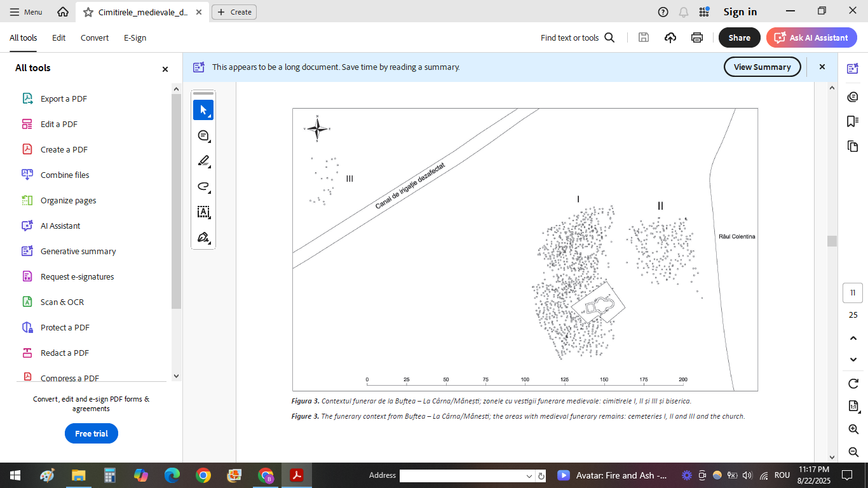
Task: Print the document using printer icon
Action: (x=697, y=37)
